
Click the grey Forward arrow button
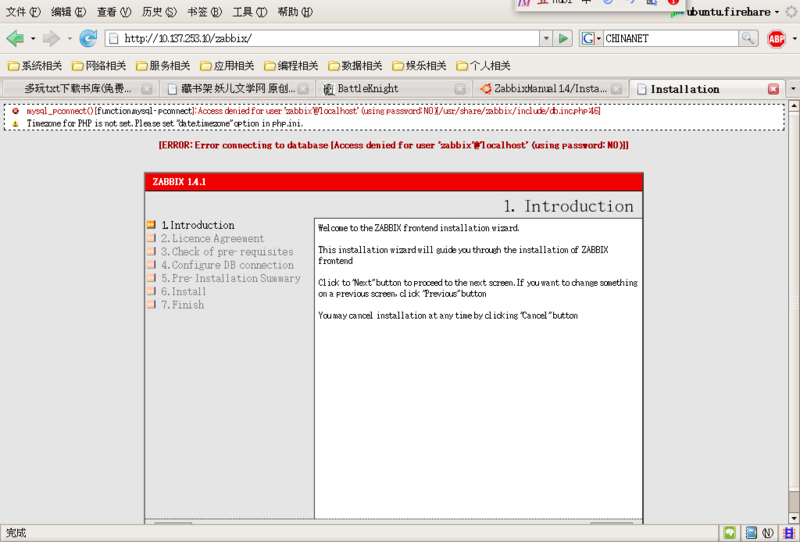coord(51,38)
